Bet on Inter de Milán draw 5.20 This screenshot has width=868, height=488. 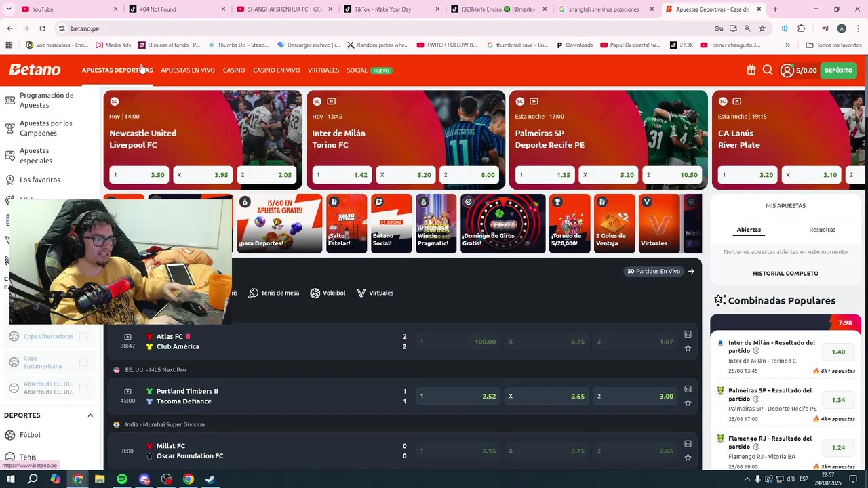[x=406, y=175]
